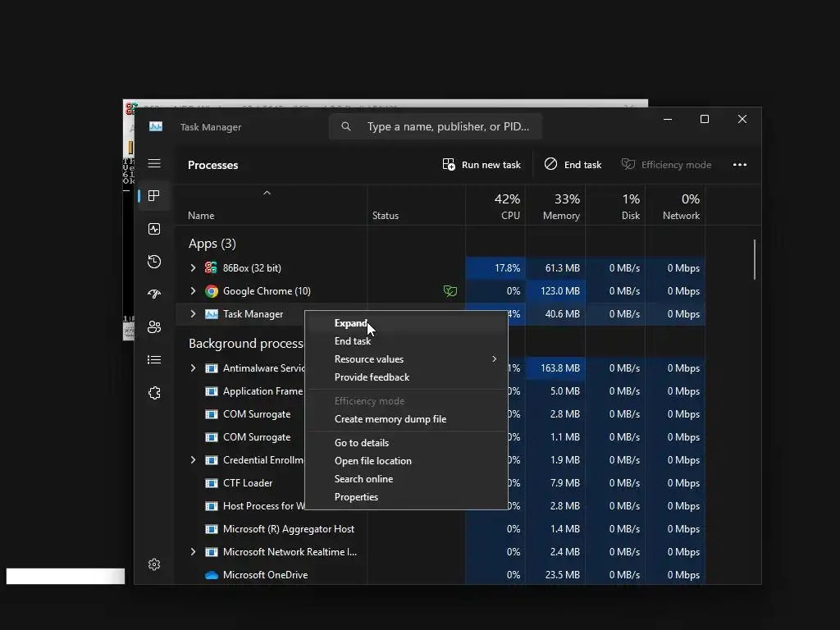The image size is (840, 630).
Task: Click the End task toolbar button
Action: click(x=573, y=165)
